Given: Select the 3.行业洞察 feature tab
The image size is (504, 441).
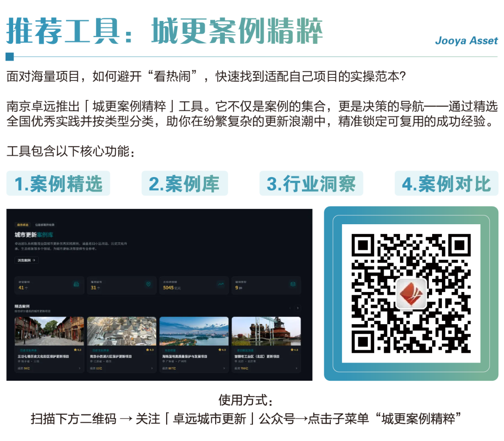Looking at the screenshot, I should pyautogui.click(x=311, y=184).
